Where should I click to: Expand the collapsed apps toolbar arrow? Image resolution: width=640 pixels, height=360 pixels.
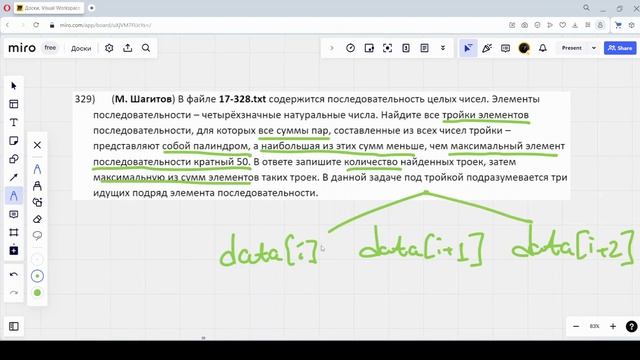(332, 48)
